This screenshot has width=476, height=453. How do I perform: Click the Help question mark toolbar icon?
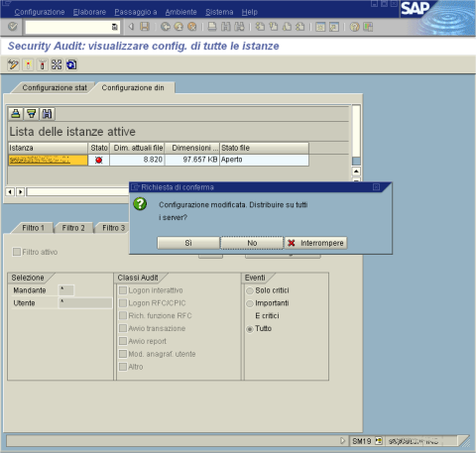click(x=354, y=27)
